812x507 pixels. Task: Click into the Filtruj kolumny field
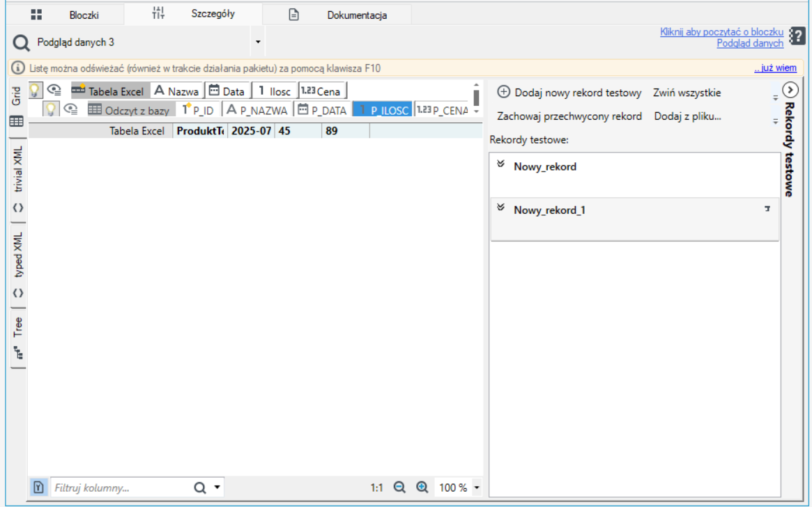121,487
